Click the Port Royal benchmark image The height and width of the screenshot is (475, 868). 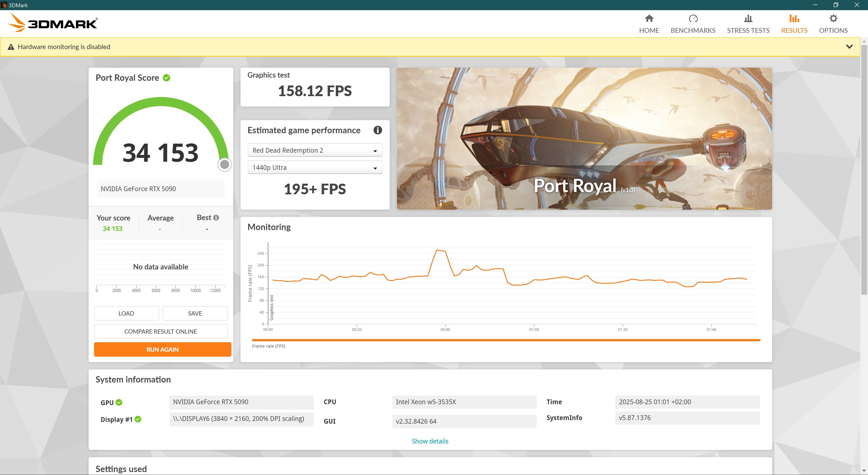pyautogui.click(x=584, y=139)
